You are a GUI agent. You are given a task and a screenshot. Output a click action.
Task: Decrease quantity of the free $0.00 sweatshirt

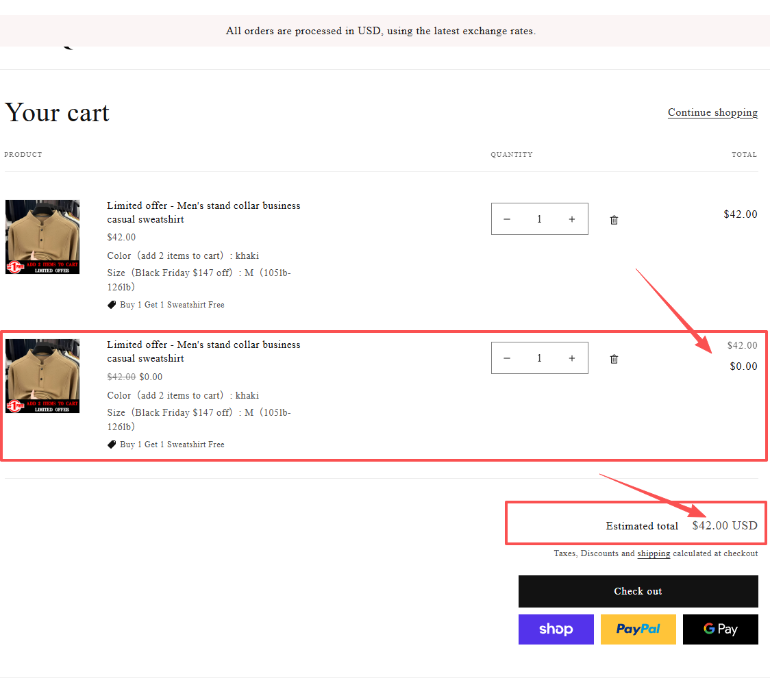pyautogui.click(x=507, y=358)
